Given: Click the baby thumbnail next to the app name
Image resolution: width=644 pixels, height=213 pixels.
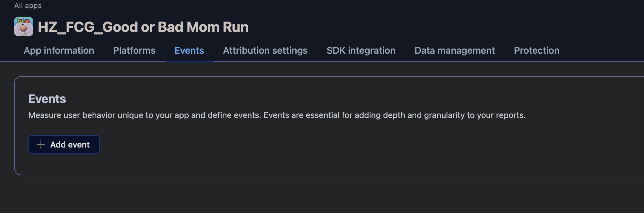Looking at the screenshot, I should coord(24,27).
